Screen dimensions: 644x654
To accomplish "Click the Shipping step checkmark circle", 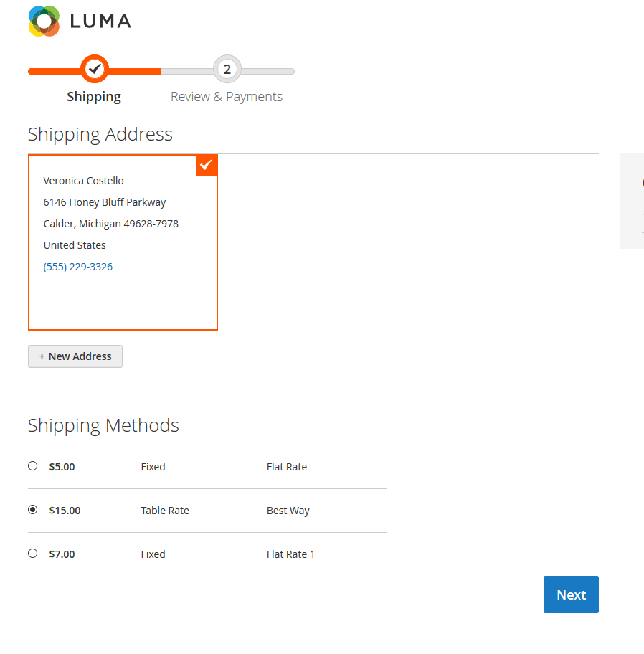I will coord(94,69).
